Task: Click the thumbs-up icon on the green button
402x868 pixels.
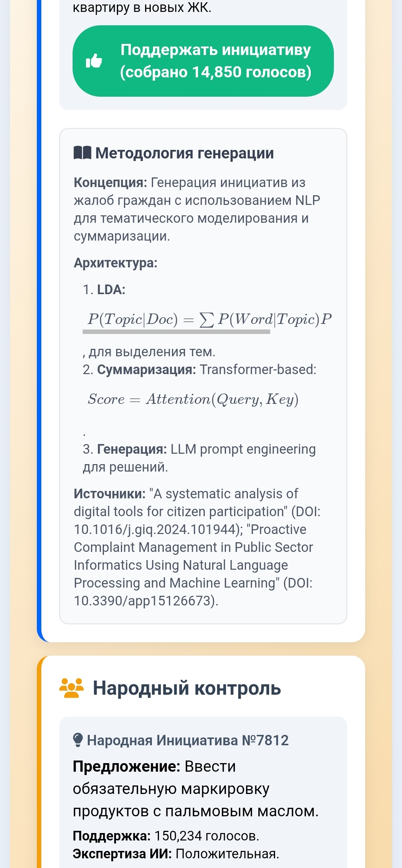Action: pos(94,61)
